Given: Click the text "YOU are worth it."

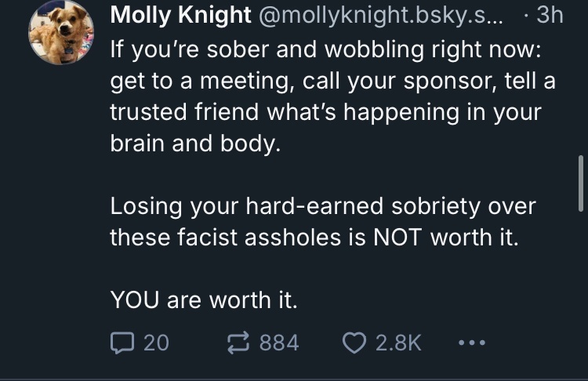Looking at the screenshot, I should [x=205, y=299].
